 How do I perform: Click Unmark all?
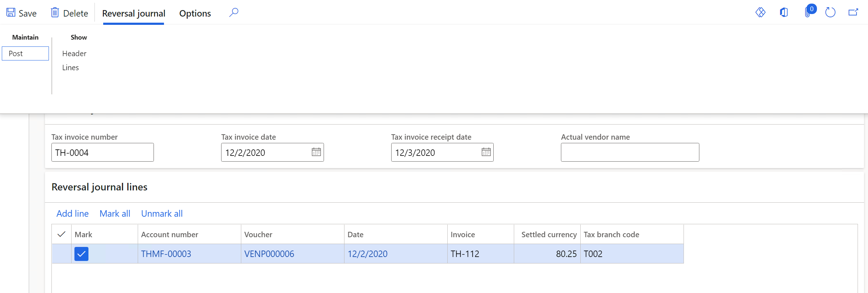(162, 214)
